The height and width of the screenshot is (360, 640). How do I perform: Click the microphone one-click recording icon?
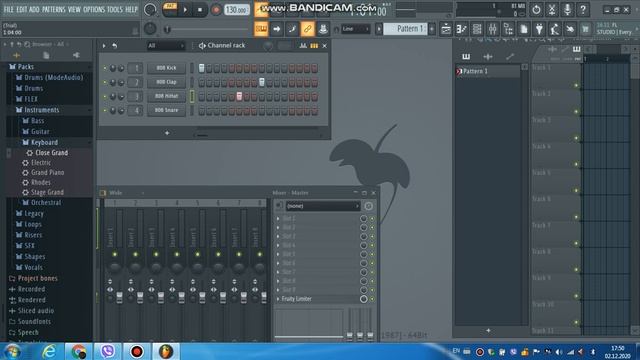567,9
